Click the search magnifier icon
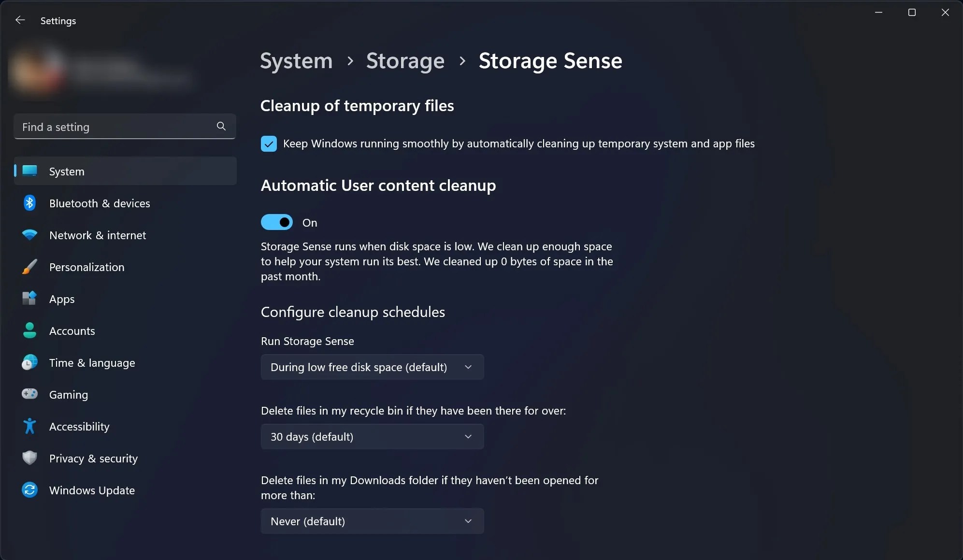963x560 pixels. point(221,126)
